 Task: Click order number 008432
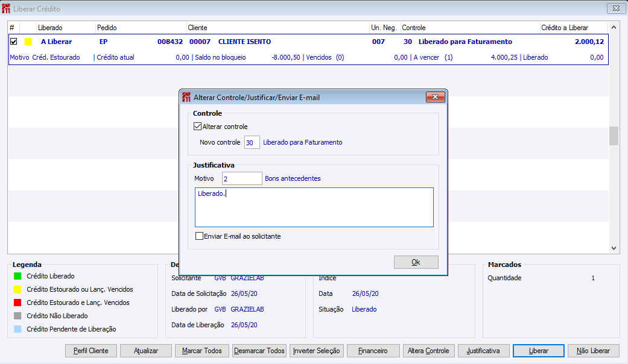[170, 42]
